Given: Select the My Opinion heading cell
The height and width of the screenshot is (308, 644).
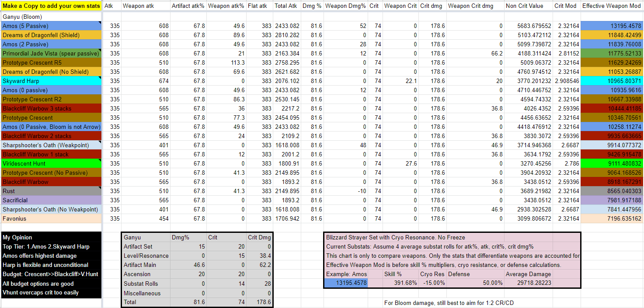Looking at the screenshot, I should pyautogui.click(x=51, y=237).
